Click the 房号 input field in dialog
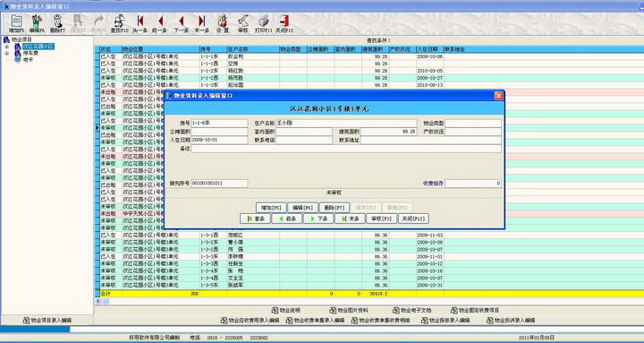Image resolution: width=644 pixels, height=343 pixels. 219,123
